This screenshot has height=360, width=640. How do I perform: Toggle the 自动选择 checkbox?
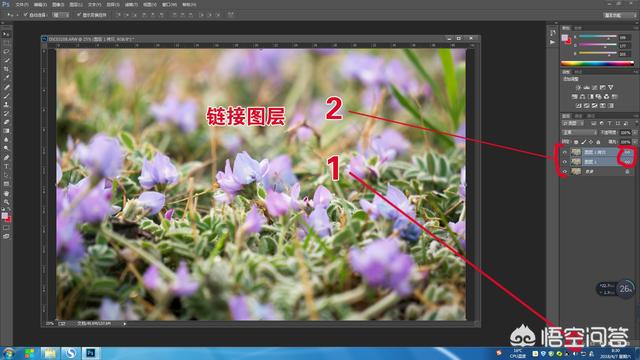[25, 15]
